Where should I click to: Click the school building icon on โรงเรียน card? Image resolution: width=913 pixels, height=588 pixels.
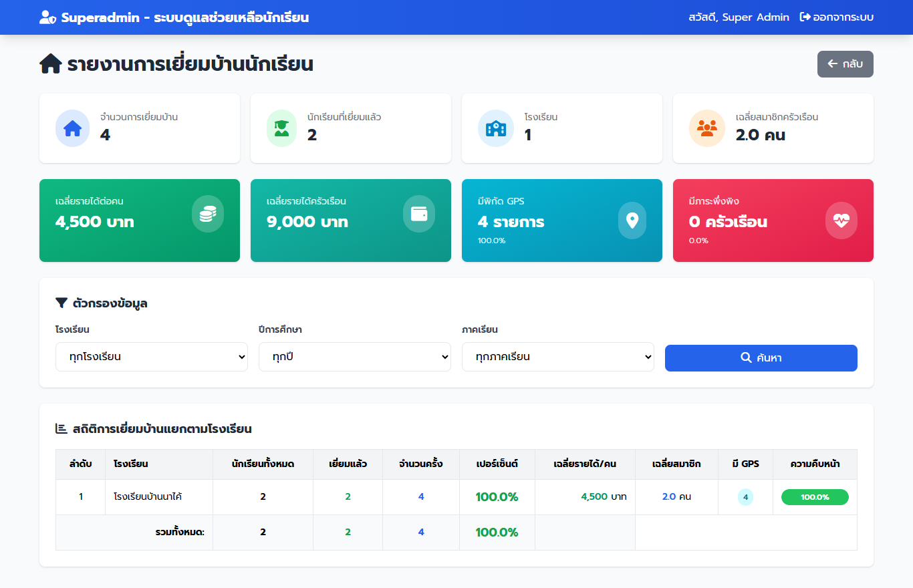[495, 128]
